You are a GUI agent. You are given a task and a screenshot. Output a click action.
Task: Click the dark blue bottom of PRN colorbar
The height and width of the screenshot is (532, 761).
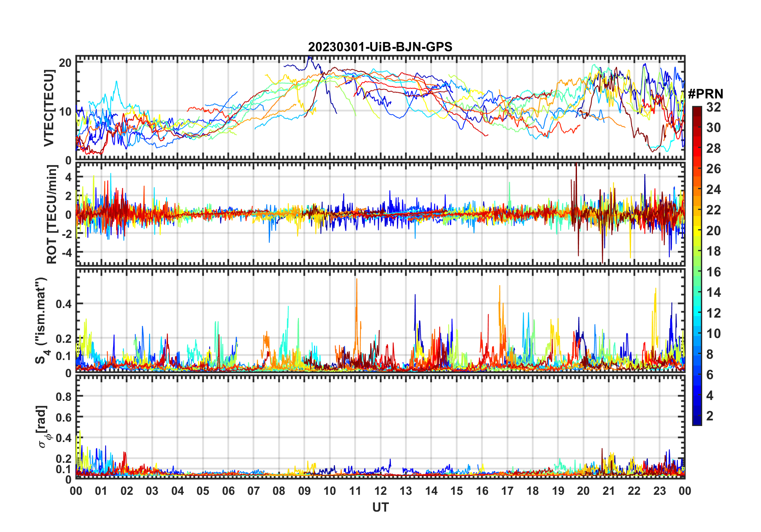tap(697, 422)
